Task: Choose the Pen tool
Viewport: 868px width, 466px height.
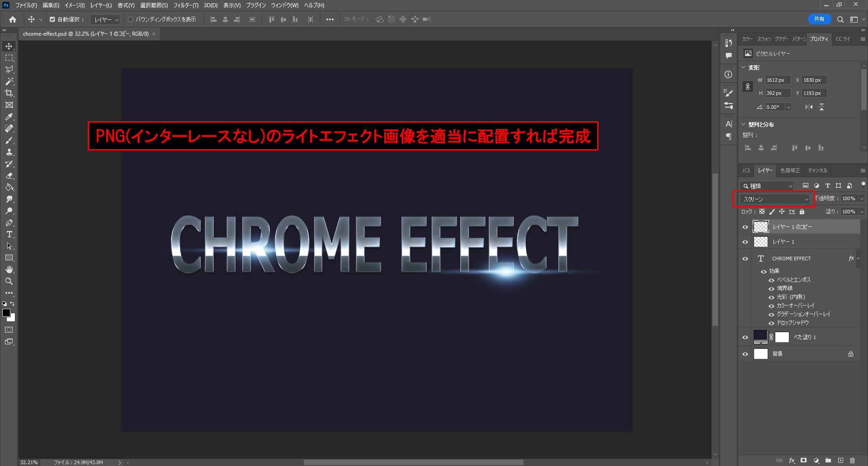Action: [9, 222]
